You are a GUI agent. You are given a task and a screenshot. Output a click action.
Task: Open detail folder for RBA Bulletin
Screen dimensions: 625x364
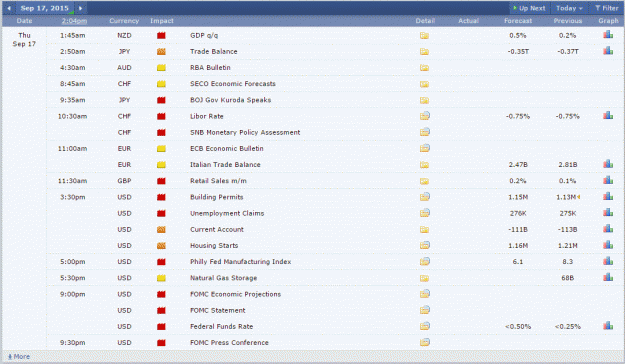click(424, 68)
